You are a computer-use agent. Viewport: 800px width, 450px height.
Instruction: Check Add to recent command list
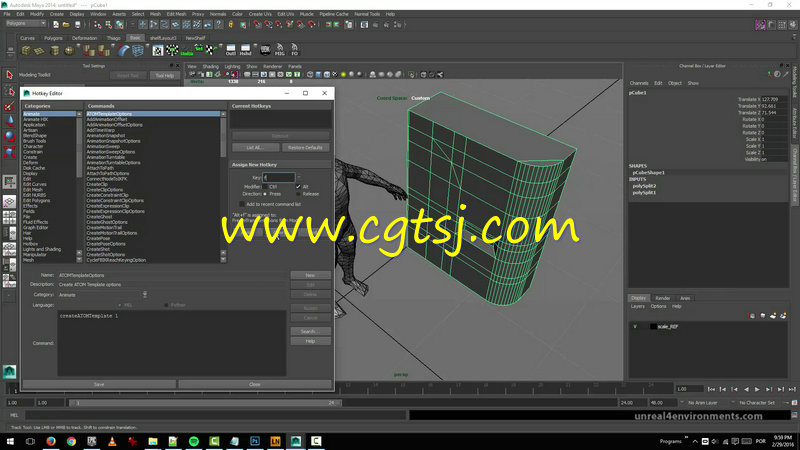pos(242,204)
